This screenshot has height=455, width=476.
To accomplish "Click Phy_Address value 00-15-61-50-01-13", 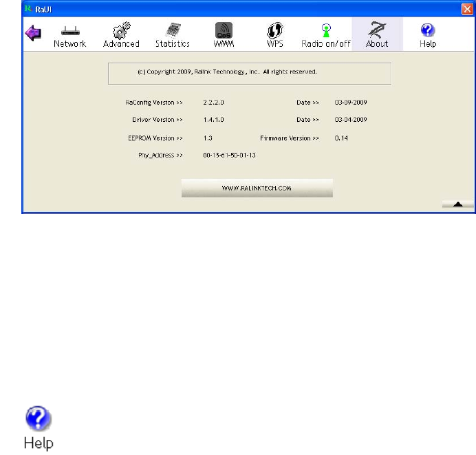I will click(229, 155).
